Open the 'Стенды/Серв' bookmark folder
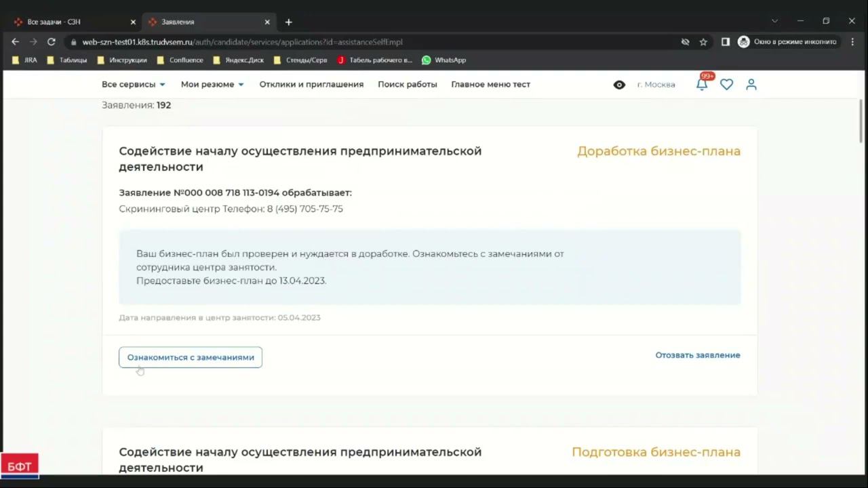868x488 pixels. pos(300,60)
